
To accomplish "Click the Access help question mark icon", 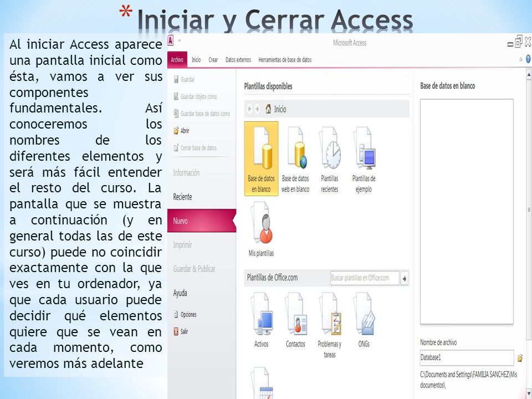I will (528, 59).
